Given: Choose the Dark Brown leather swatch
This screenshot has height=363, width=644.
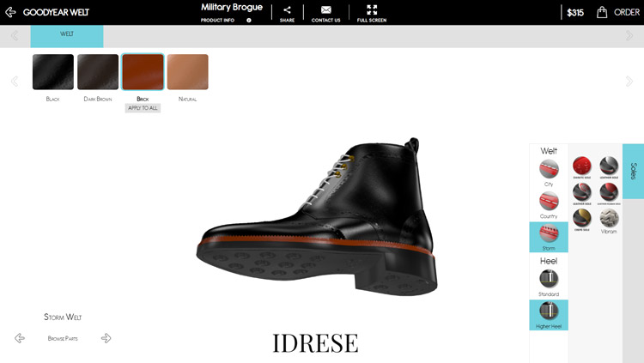Looking at the screenshot, I should pos(98,72).
